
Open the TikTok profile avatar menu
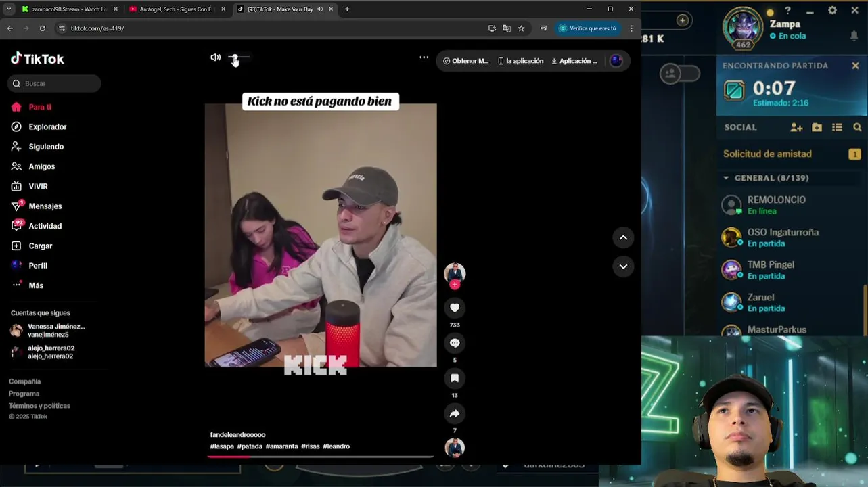616,61
